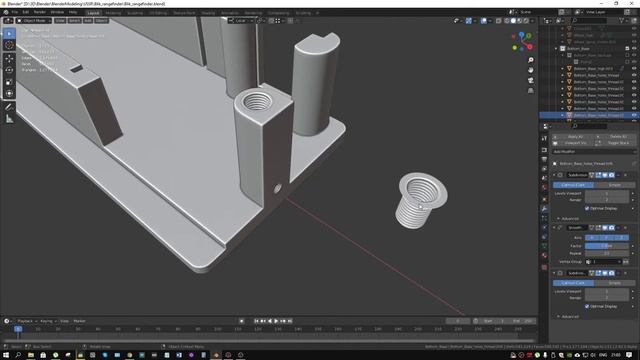640x360 pixels.
Task: Open the File menu
Action: pyautogui.click(x=15, y=12)
